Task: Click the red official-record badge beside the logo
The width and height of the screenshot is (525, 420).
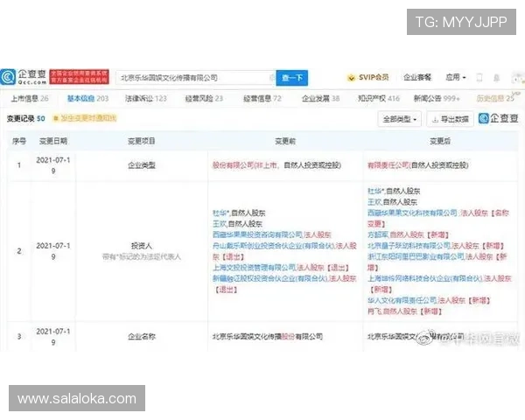Action: (x=79, y=77)
